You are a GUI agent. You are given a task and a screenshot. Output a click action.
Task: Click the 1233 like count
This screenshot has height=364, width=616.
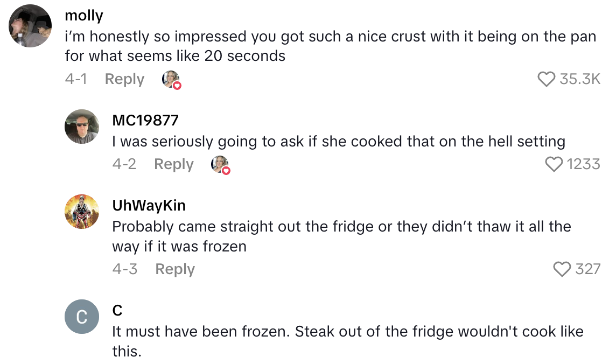tap(585, 164)
